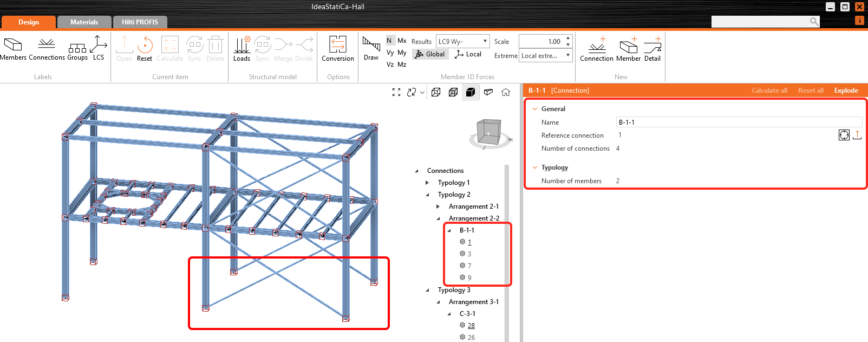Click the select reference connection target icon

[x=844, y=135]
